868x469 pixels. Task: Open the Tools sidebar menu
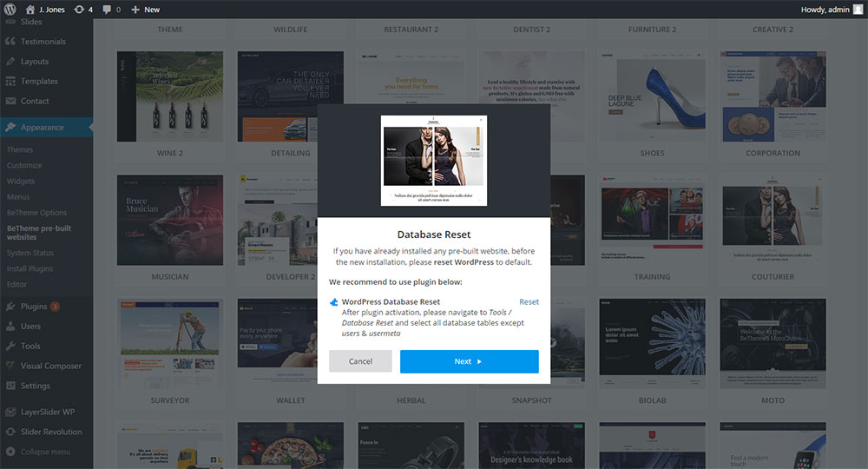click(x=30, y=347)
